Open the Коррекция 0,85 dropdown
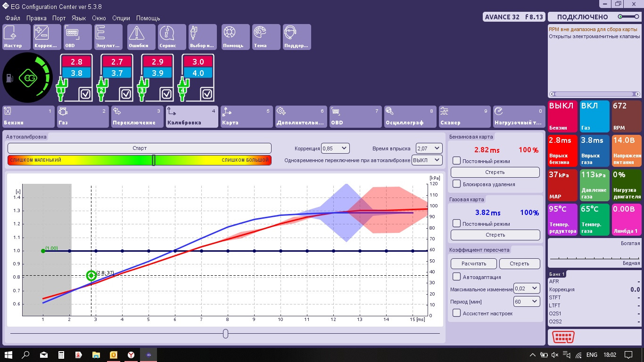This screenshot has width=644, height=362. [x=335, y=148]
